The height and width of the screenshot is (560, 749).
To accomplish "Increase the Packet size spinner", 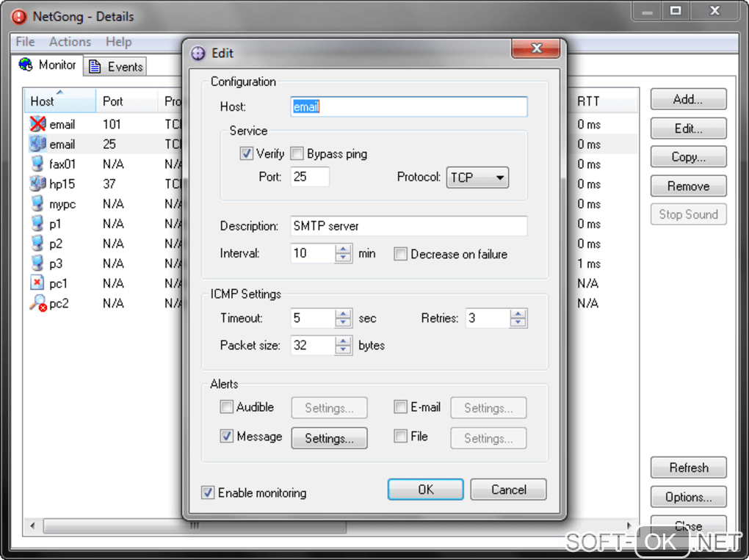I will [x=343, y=341].
